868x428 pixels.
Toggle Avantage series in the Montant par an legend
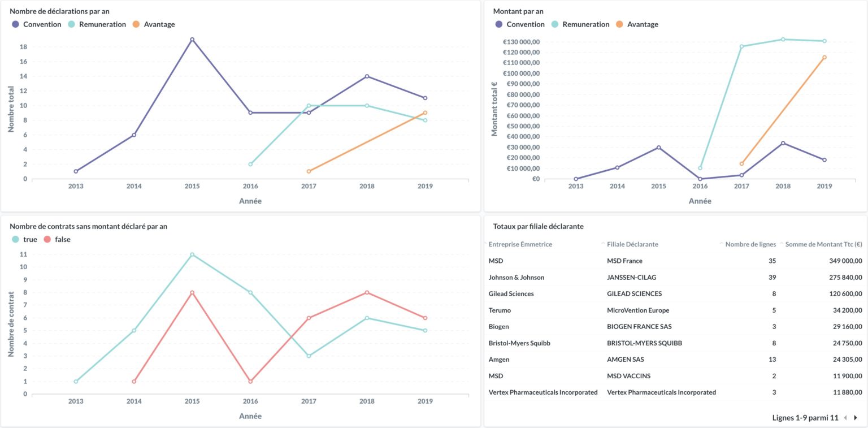coord(637,24)
